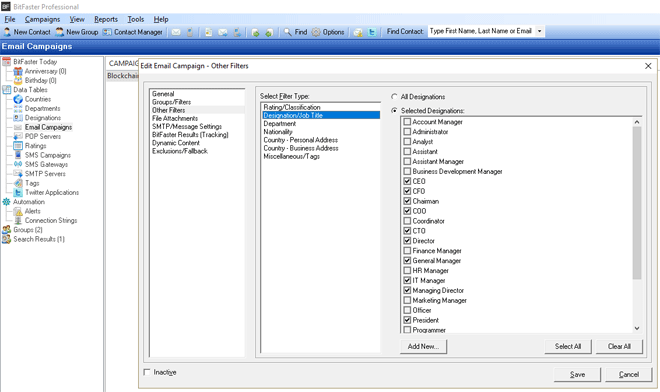This screenshot has width=660, height=392.
Task: Click the Find magnifier toolbar button
Action: [295, 32]
